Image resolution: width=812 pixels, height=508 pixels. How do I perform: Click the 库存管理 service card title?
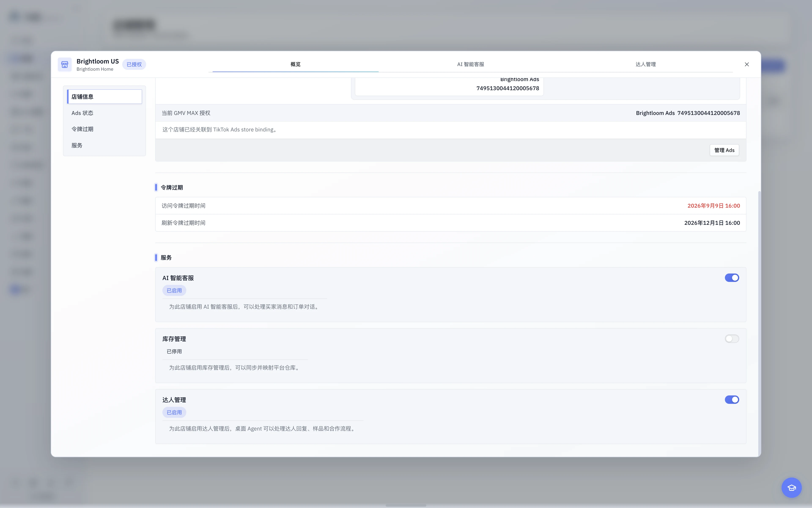174,339
